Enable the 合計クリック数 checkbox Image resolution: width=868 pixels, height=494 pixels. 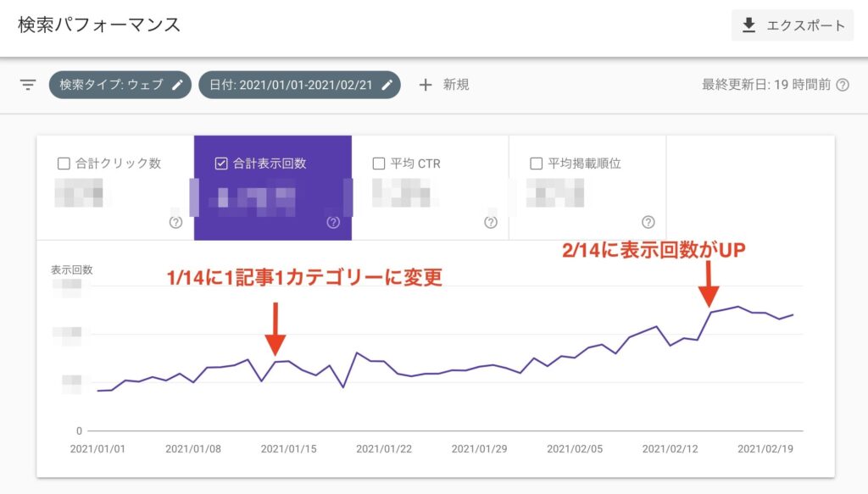pos(64,164)
